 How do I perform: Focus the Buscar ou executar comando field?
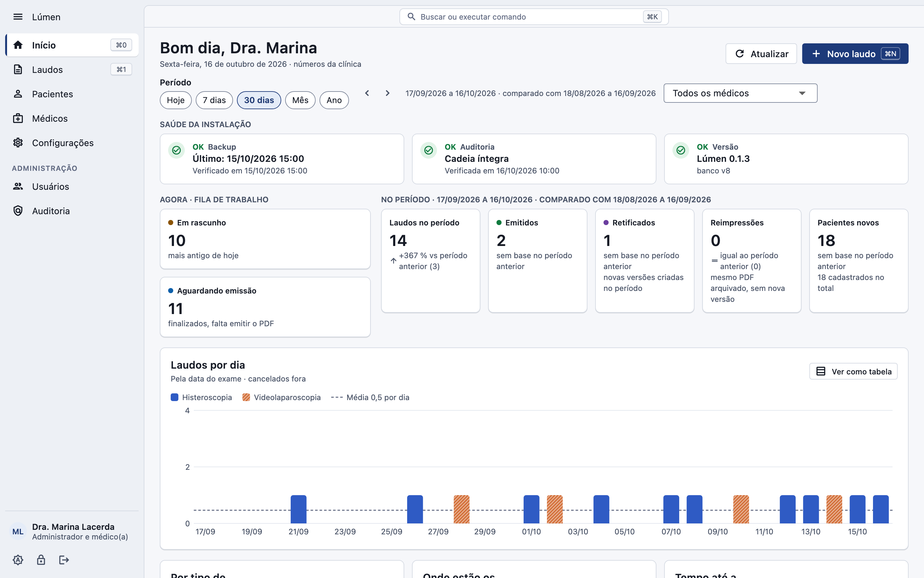coord(534,17)
